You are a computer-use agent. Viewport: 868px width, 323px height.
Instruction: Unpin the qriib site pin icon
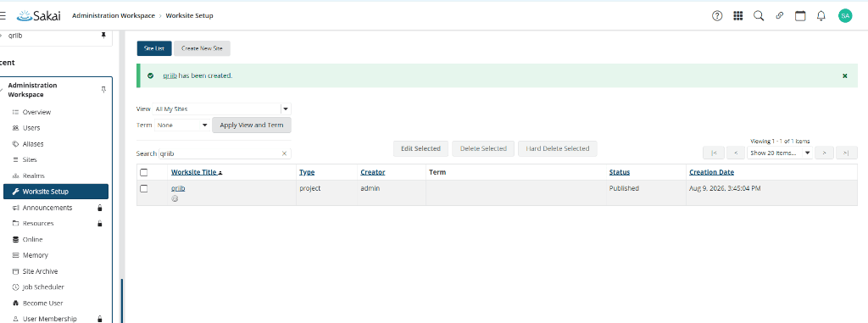click(x=103, y=36)
